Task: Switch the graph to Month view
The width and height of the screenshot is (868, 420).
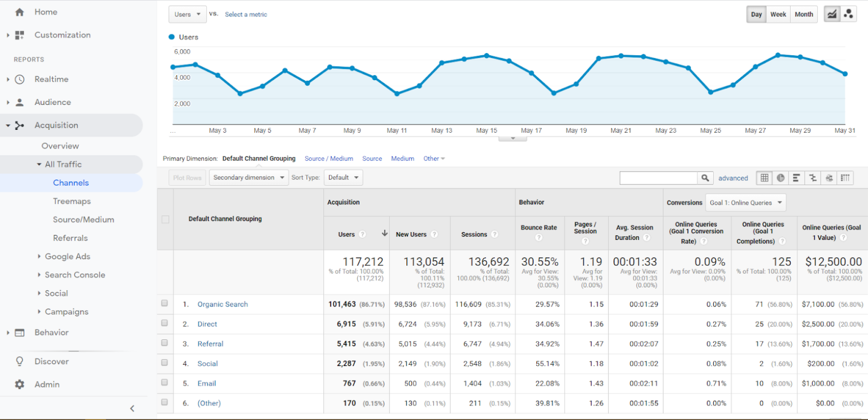Action: tap(803, 14)
